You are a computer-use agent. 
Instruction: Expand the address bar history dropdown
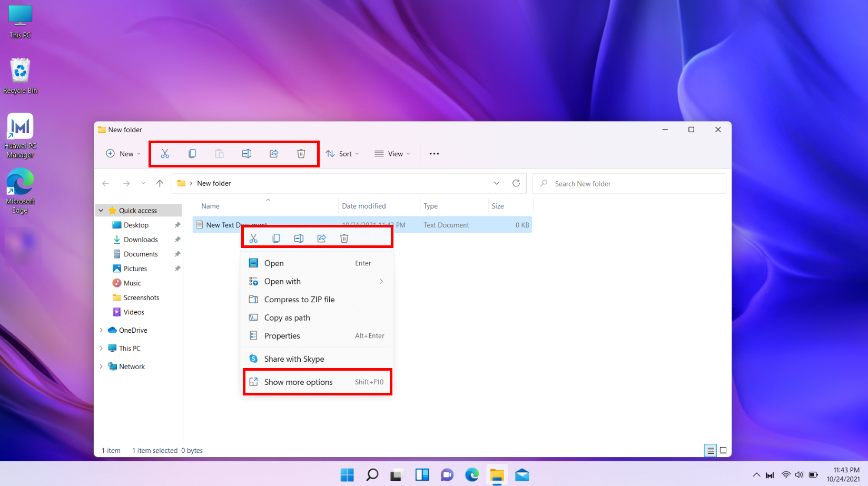(x=497, y=183)
